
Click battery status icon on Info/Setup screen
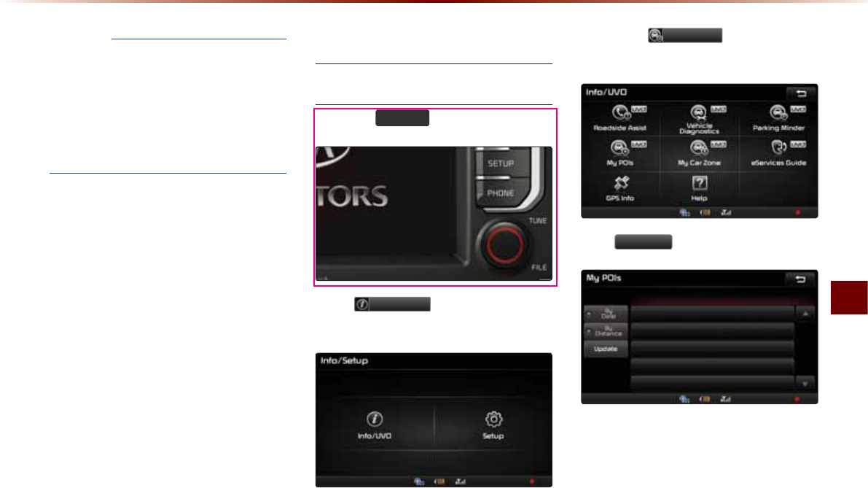[x=439, y=482]
